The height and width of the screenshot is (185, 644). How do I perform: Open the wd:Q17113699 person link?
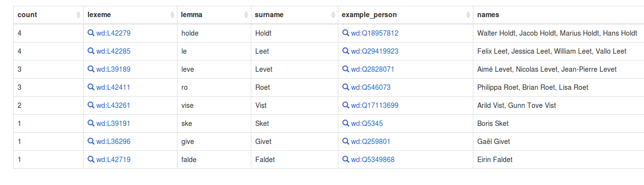pos(375,105)
